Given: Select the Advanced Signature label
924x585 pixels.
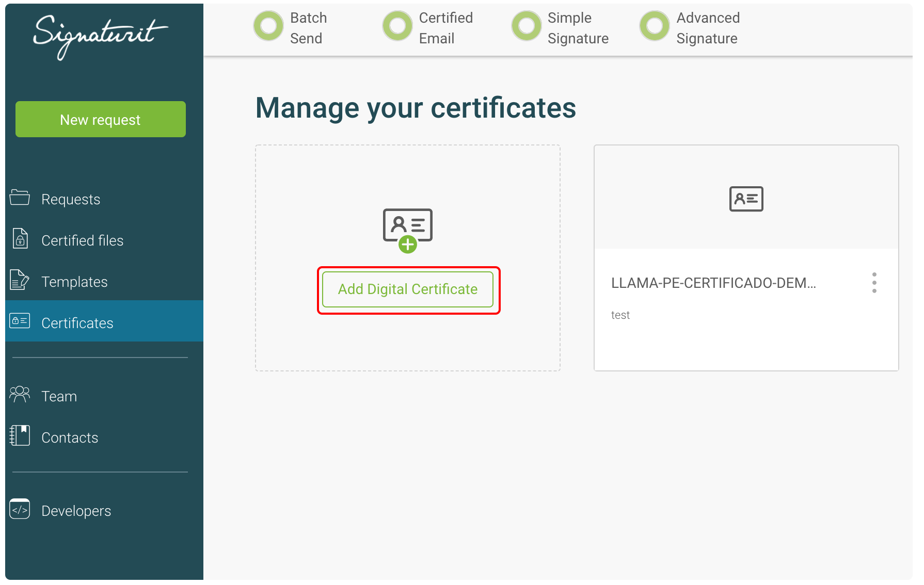Looking at the screenshot, I should (x=708, y=28).
